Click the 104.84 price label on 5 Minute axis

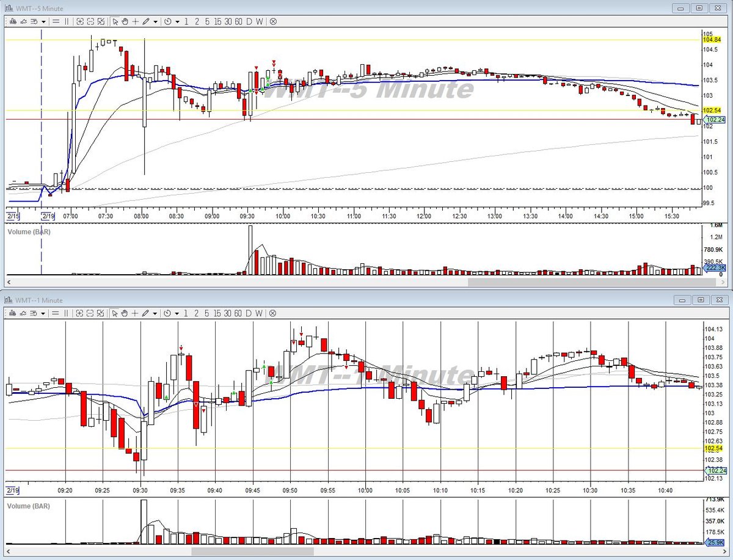(x=712, y=40)
